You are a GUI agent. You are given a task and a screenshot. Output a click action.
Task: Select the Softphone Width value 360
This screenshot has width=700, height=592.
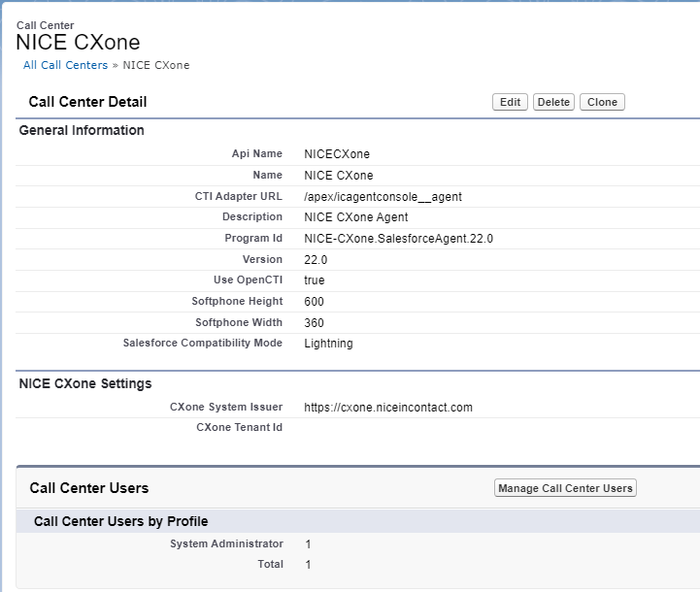tap(314, 323)
